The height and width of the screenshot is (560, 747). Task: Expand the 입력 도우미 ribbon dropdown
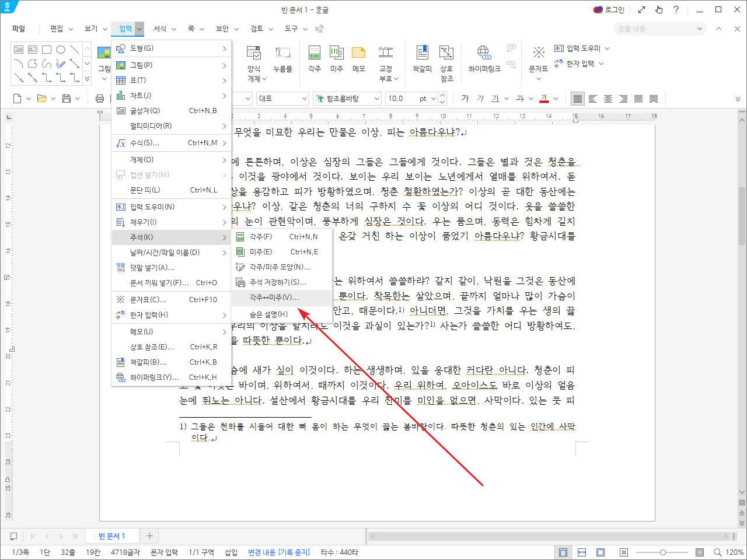coord(607,48)
